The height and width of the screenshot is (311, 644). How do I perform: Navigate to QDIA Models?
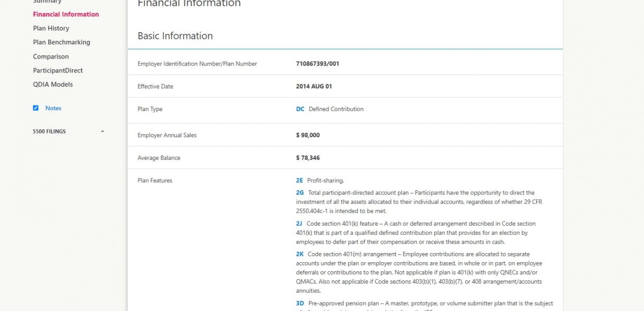(53, 84)
